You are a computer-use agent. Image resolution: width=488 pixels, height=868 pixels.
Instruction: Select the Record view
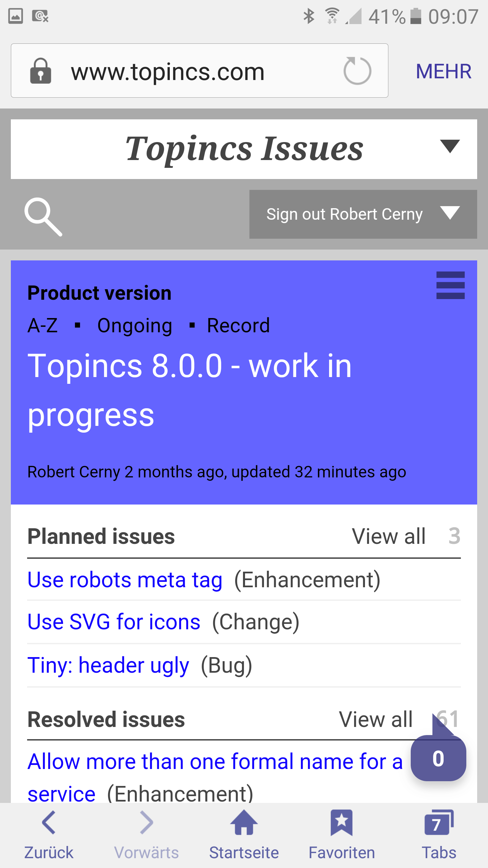point(238,325)
